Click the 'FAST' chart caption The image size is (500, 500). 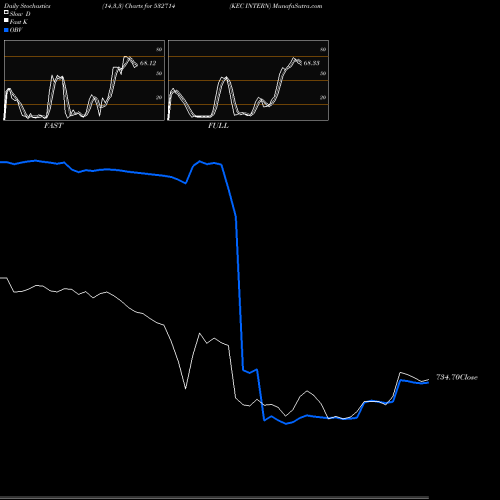click(54, 126)
